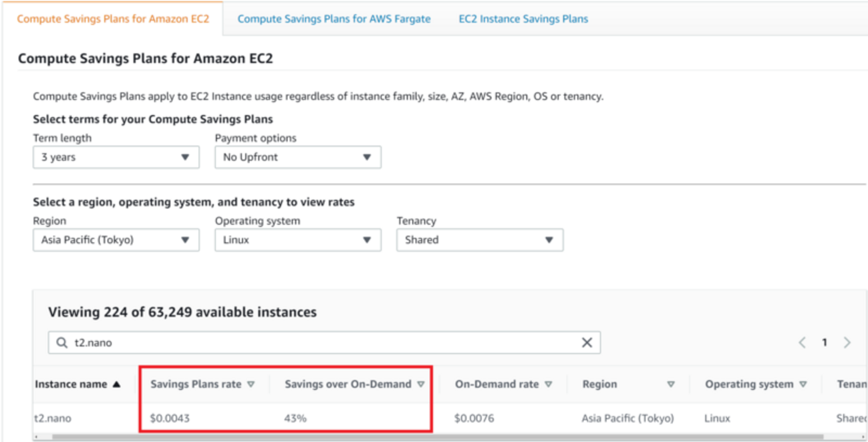Open the Tenancy dropdown
Image resolution: width=868 pixels, height=442 pixels.
(x=479, y=240)
